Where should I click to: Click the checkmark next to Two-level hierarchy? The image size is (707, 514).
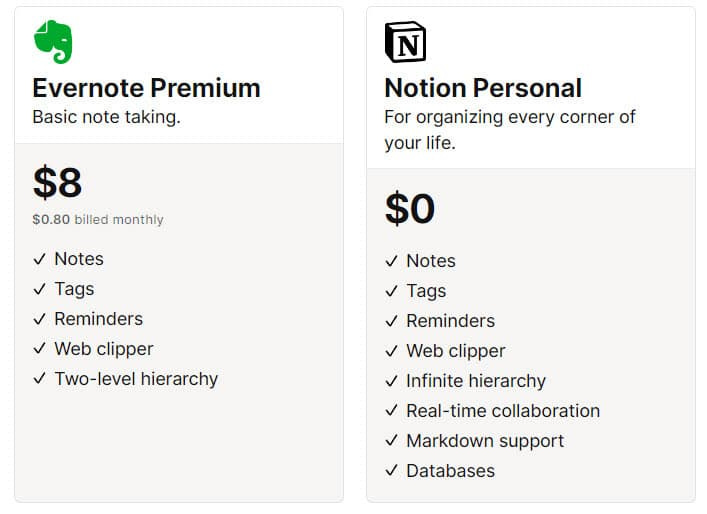40,379
